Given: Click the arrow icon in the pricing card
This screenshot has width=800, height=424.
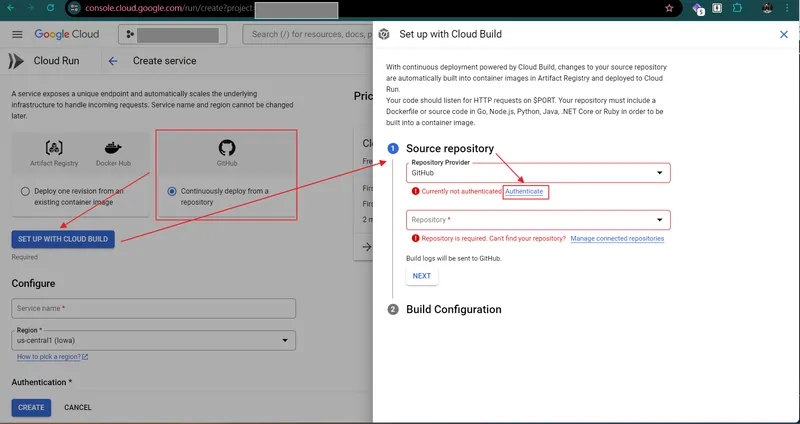Looking at the screenshot, I should tap(367, 247).
